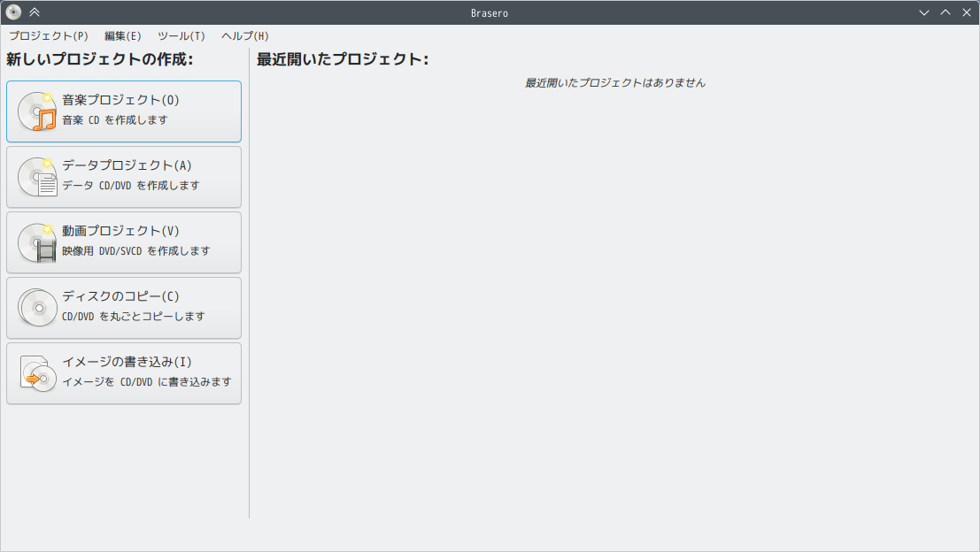This screenshot has width=980, height=552.
Task: Start a new 音楽プロジェクト(O)
Action: coord(124,111)
